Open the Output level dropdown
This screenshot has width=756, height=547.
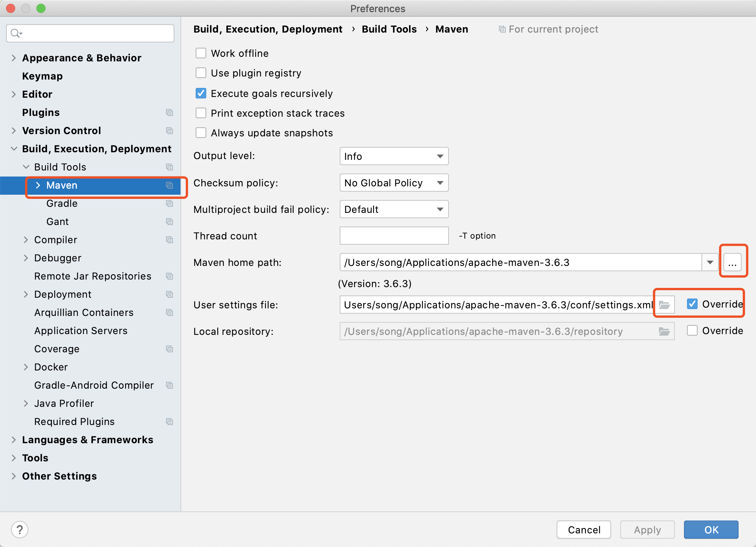click(394, 156)
